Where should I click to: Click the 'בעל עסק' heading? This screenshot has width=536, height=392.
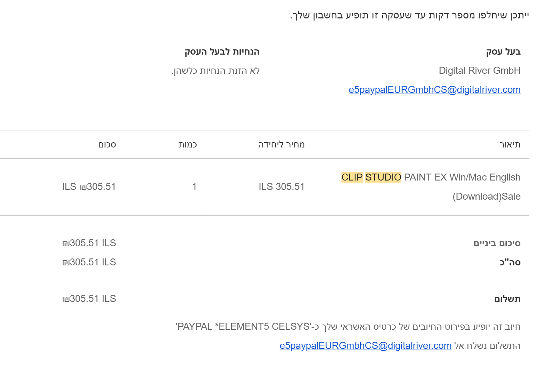tap(503, 52)
